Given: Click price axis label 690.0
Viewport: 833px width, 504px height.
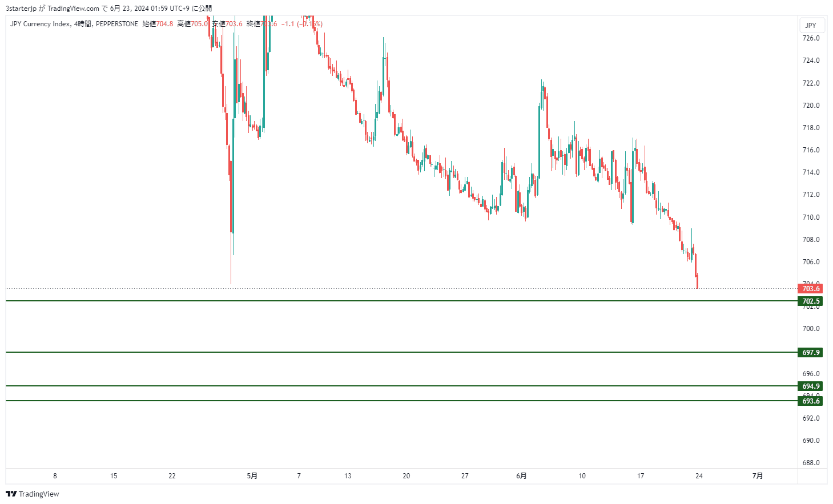Looking at the screenshot, I should (x=811, y=441).
